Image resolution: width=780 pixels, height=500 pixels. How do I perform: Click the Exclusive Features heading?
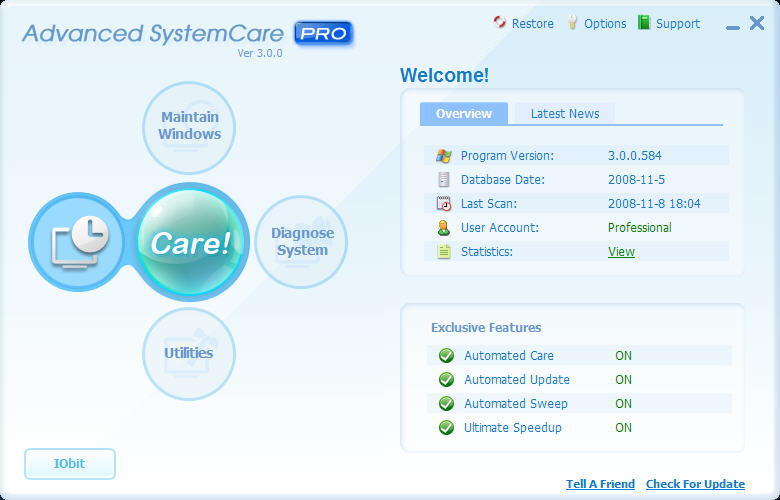(486, 328)
